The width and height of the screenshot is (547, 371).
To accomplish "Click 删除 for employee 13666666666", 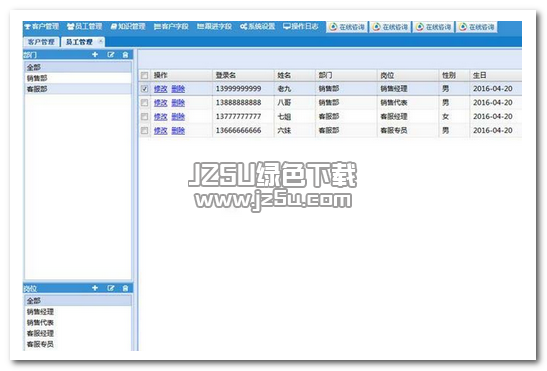I will 178,131.
